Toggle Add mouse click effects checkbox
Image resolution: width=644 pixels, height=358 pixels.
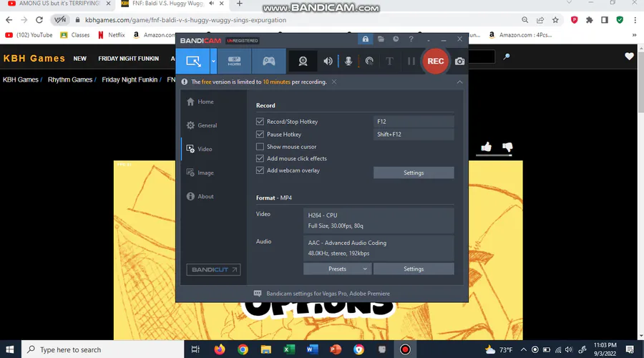point(260,158)
